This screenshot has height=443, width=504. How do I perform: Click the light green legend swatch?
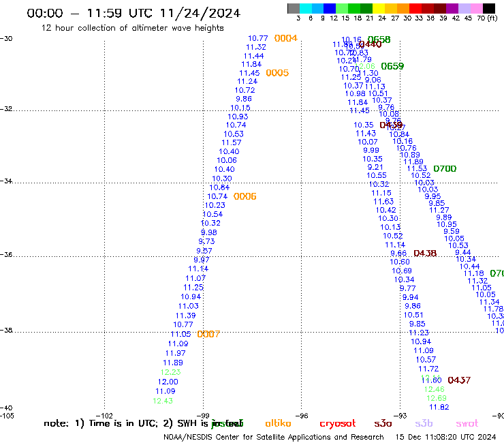click(342, 8)
